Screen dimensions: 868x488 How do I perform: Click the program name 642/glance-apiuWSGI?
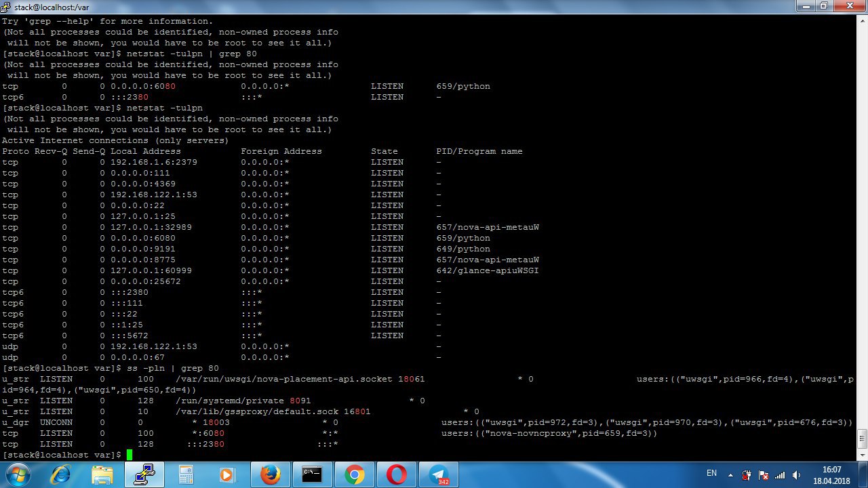pyautogui.click(x=488, y=271)
